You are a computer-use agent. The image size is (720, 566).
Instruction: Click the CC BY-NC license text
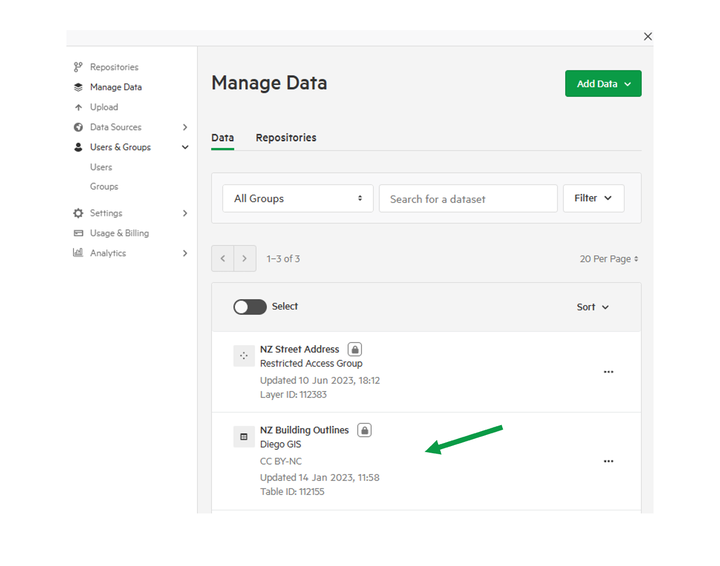tap(281, 461)
